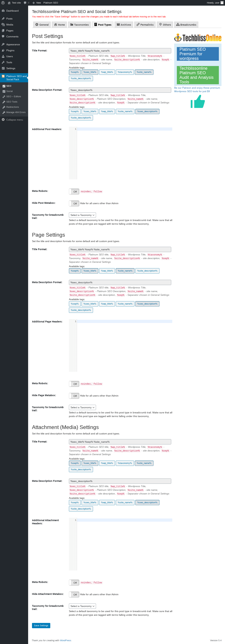Viewport: 225px width, 644px height.
Task: Open Post Settings breadcrumb taxonomy dropdown
Action: click(x=82, y=215)
